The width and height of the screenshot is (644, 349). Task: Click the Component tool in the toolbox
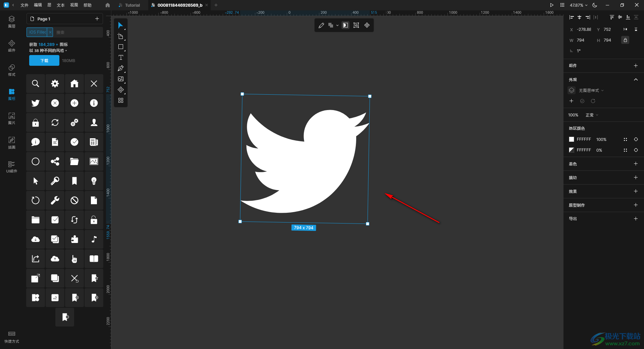pos(121,90)
